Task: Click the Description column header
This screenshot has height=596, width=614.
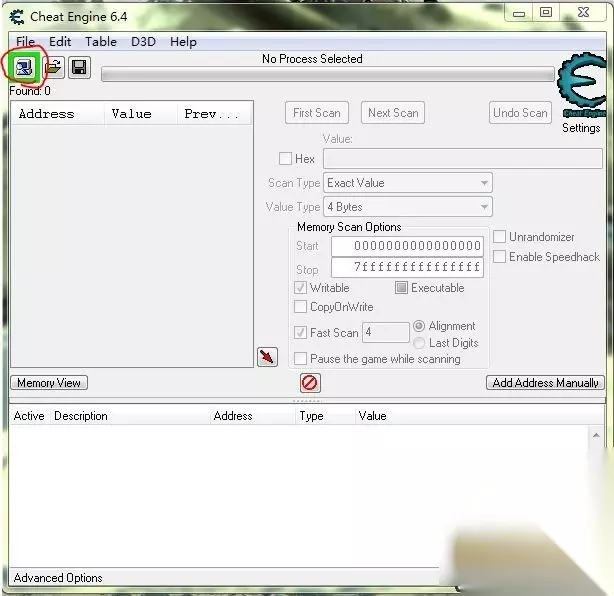Action: (x=129, y=416)
